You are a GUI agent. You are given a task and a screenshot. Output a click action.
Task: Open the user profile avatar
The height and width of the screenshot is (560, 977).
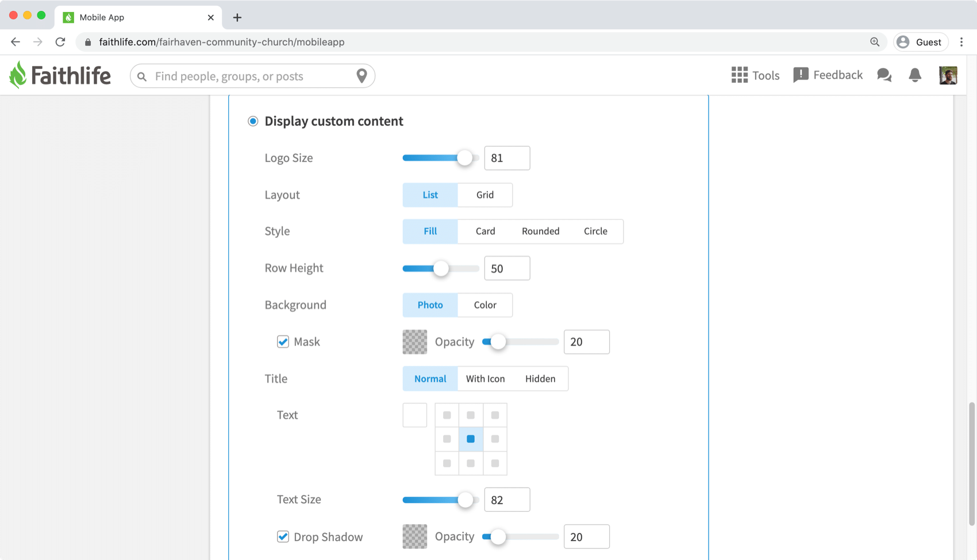tap(948, 75)
